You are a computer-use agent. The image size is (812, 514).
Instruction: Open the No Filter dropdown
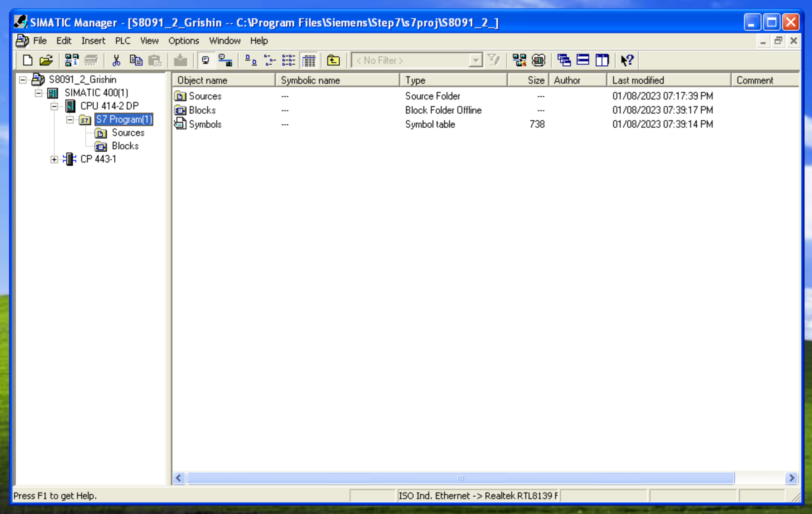[x=476, y=61]
